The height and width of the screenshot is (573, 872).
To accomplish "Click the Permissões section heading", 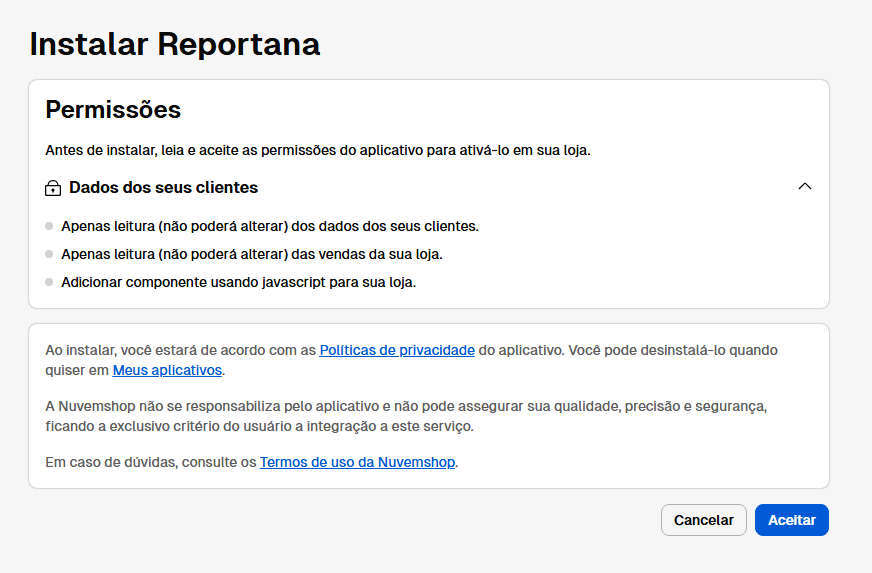I will (113, 109).
